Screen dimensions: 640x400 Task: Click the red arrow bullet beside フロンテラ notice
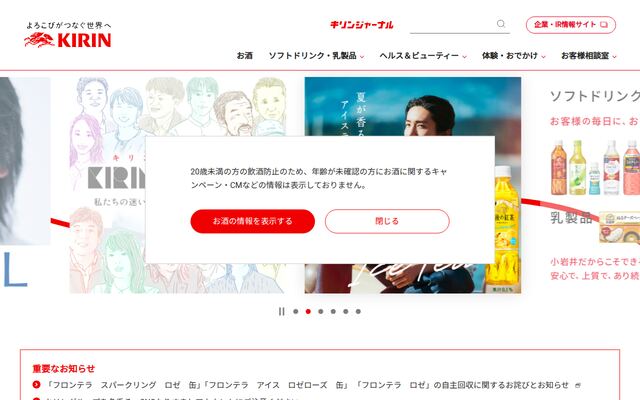(x=36, y=384)
